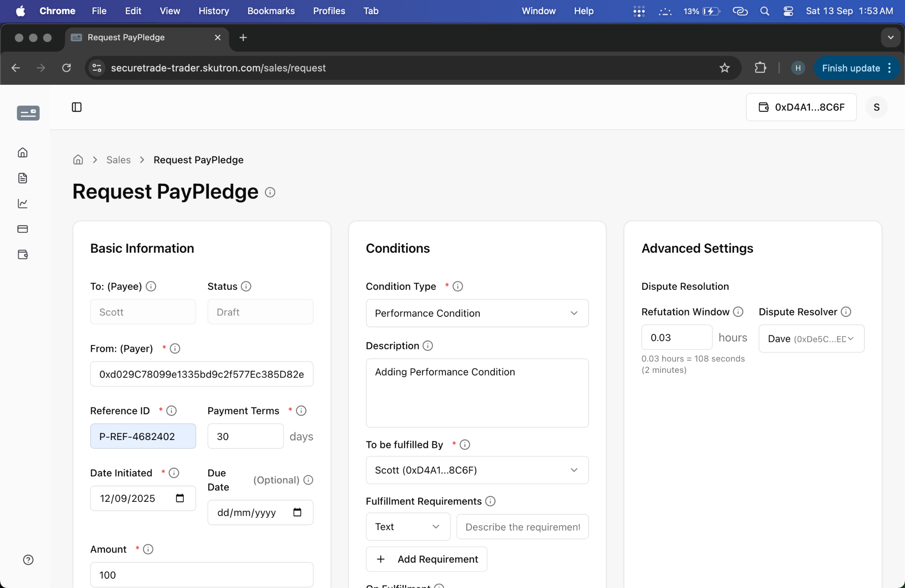Open the wallet icon in sidebar
The width and height of the screenshot is (905, 588).
tap(23, 254)
